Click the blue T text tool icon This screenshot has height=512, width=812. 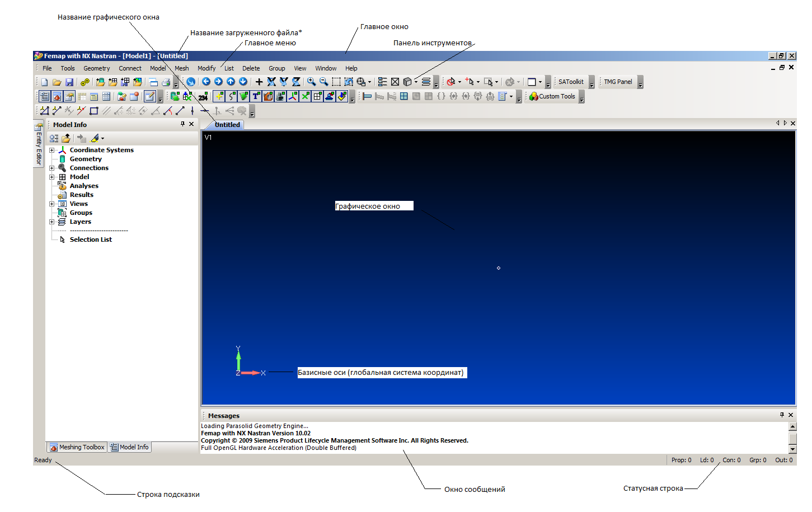click(256, 96)
